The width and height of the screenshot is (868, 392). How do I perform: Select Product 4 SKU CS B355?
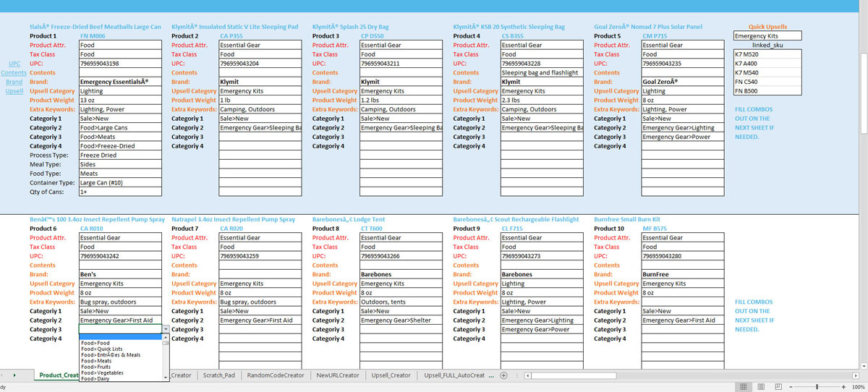pyautogui.click(x=542, y=36)
